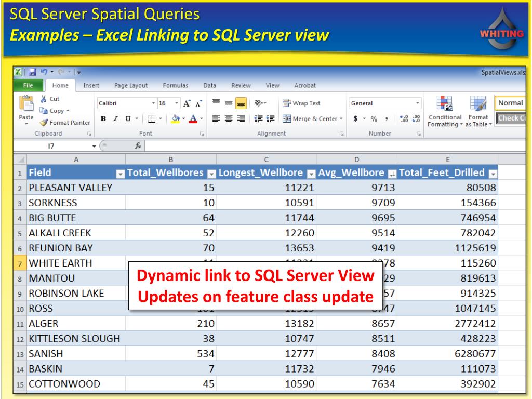Click the Undo arrow icon
Screen dimensions: 532x399
44,72
